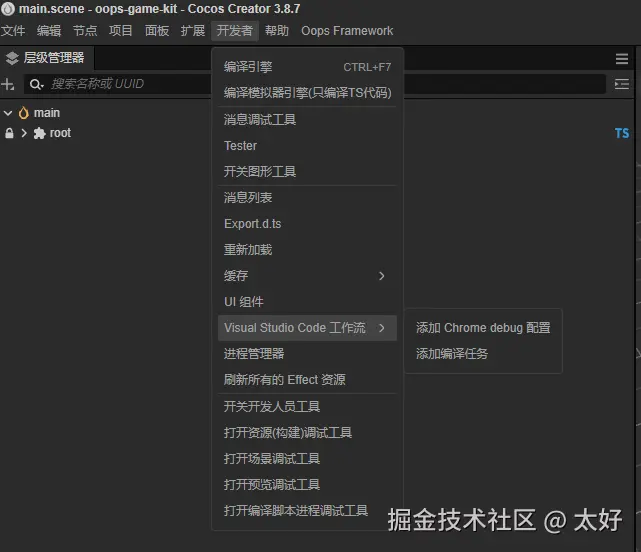This screenshot has height=552, width=641.
Task: Open 打开编译脚本进程调试工具
Action: (307, 511)
